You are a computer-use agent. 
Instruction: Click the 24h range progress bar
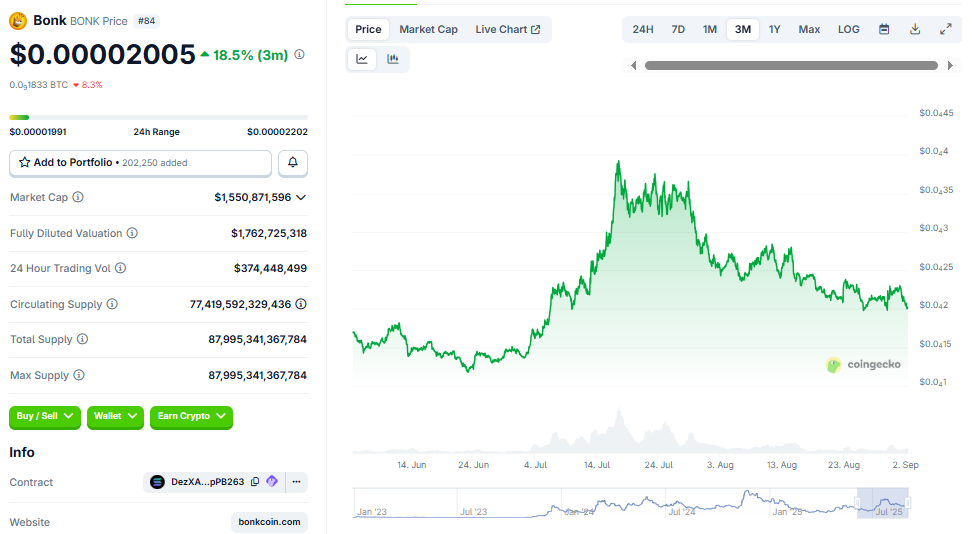click(x=159, y=117)
